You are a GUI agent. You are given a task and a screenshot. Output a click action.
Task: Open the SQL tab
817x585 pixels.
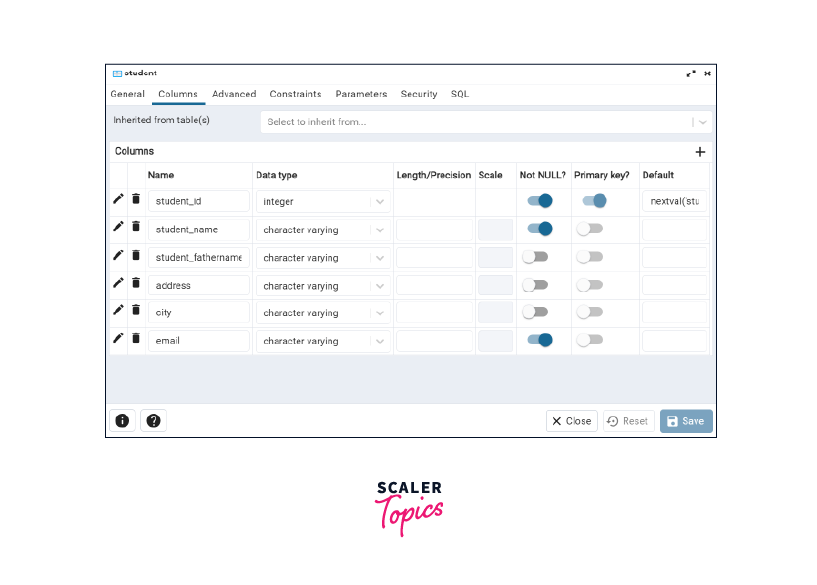tap(459, 94)
